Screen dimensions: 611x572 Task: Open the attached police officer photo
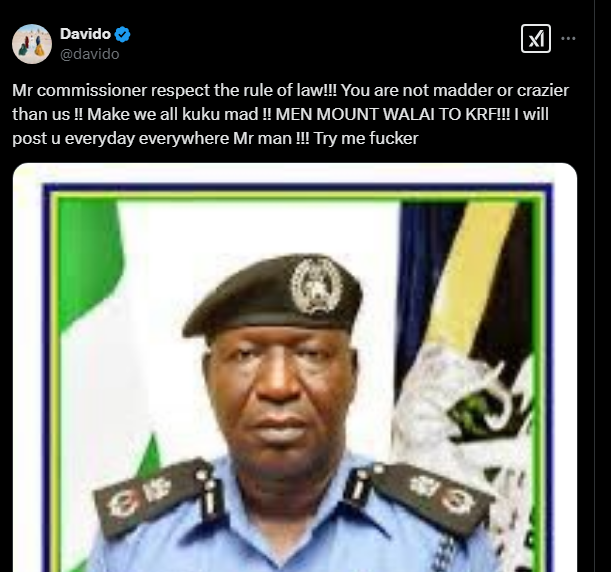295,367
